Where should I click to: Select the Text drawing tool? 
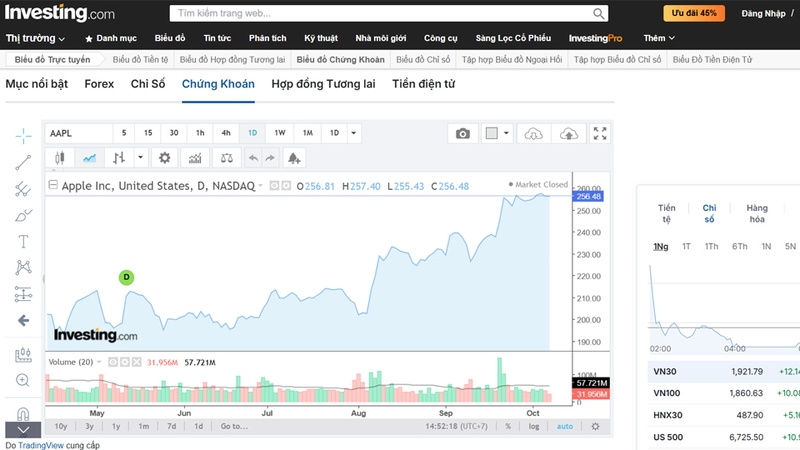point(23,242)
